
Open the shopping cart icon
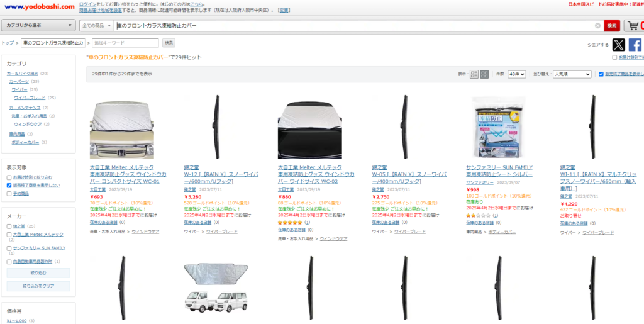(634, 25)
